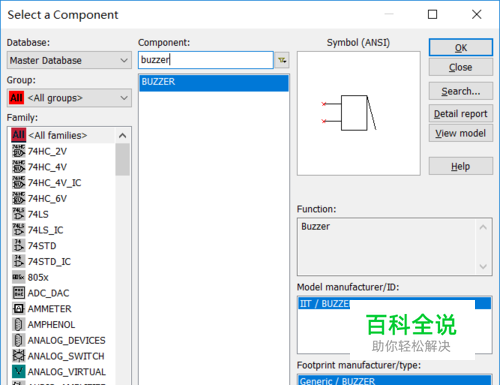Image resolution: width=500 pixels, height=385 pixels.
Task: Open the Detail report
Action: (461, 114)
